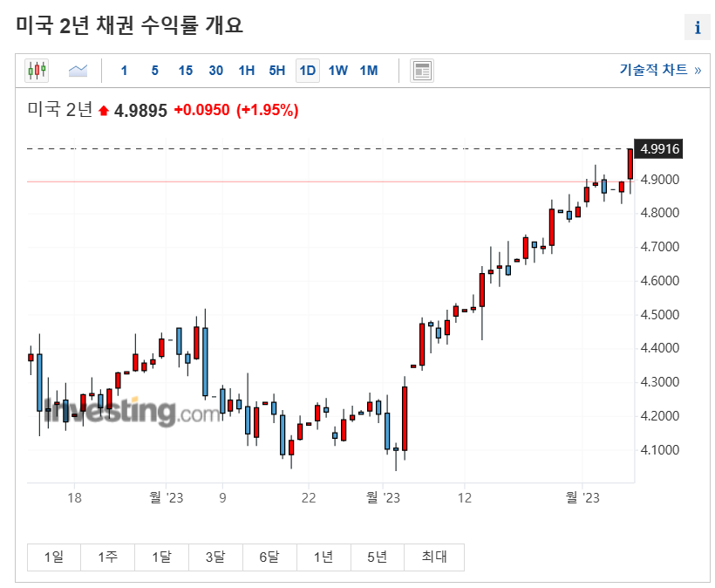This screenshot has height=588, width=715.
Task: Choose the 1W interval
Action: click(338, 71)
